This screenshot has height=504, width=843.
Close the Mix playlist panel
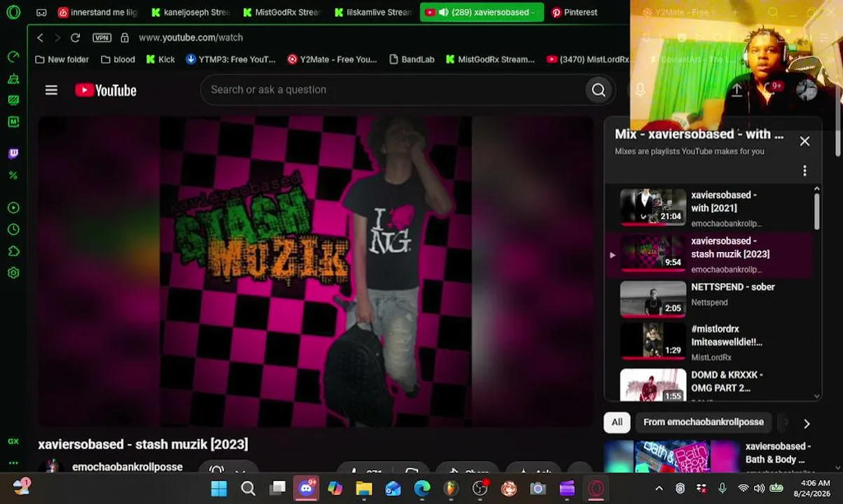[x=804, y=141]
